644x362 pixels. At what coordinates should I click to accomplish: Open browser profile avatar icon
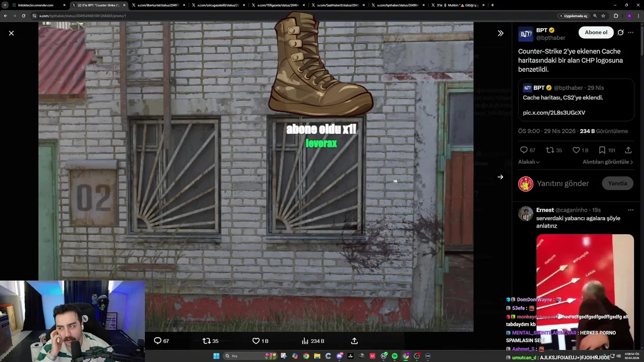[x=629, y=16]
